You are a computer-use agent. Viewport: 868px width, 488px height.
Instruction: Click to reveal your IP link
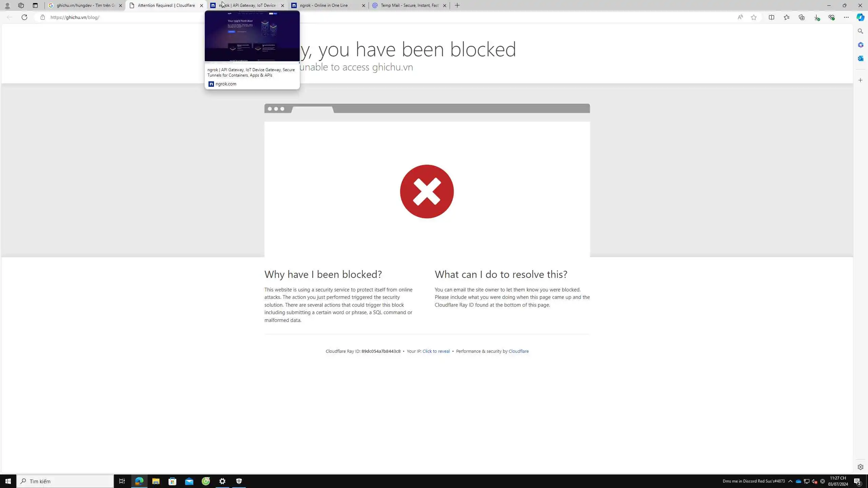pos(436,351)
